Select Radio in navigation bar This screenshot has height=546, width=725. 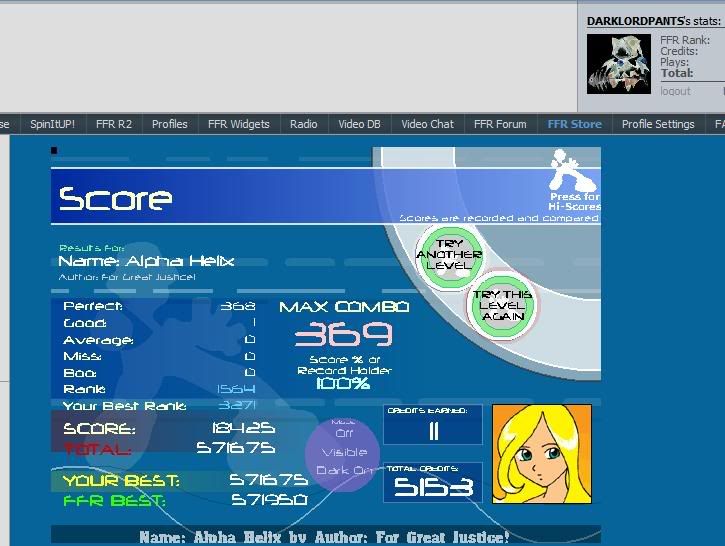pyautogui.click(x=303, y=124)
